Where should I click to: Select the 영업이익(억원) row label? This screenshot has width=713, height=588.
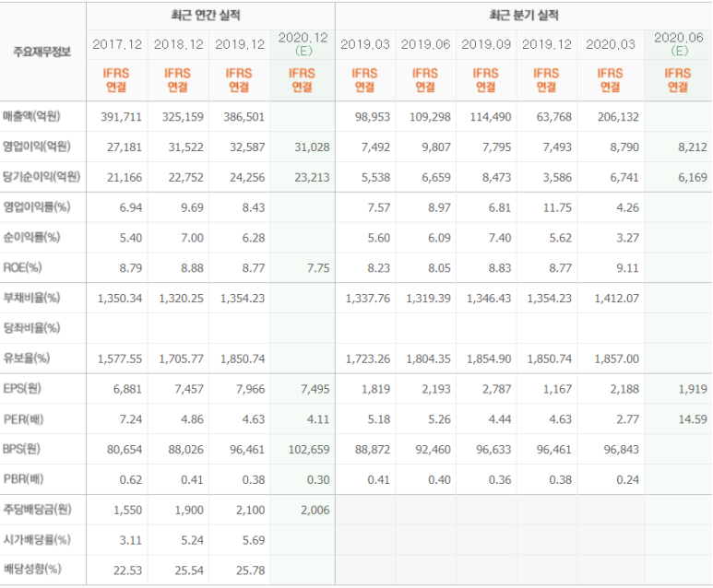[x=37, y=147]
